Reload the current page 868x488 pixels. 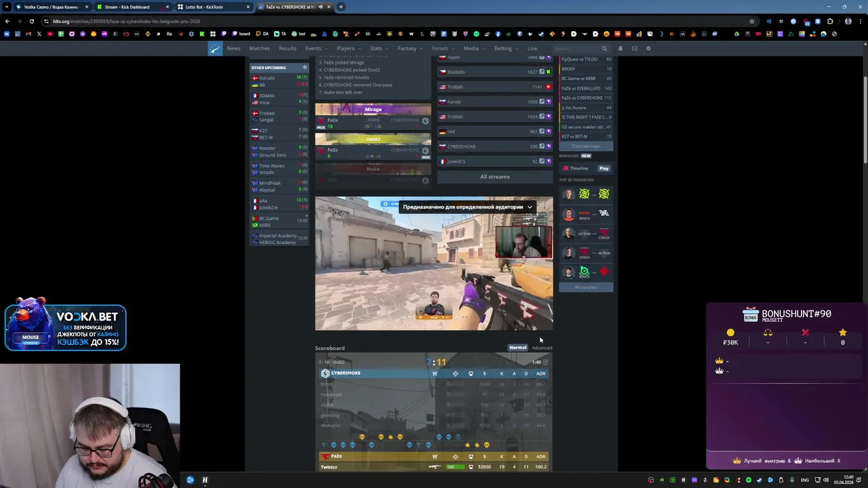[32, 21]
